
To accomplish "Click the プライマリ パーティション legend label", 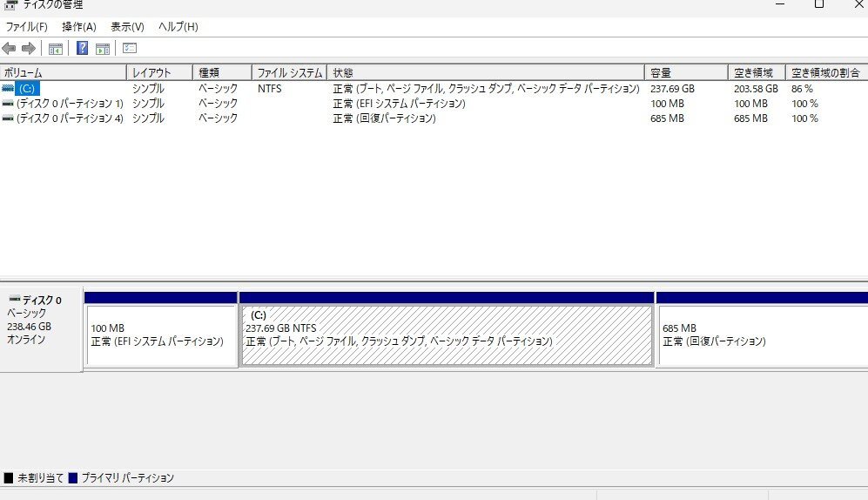I will pyautogui.click(x=127, y=478).
